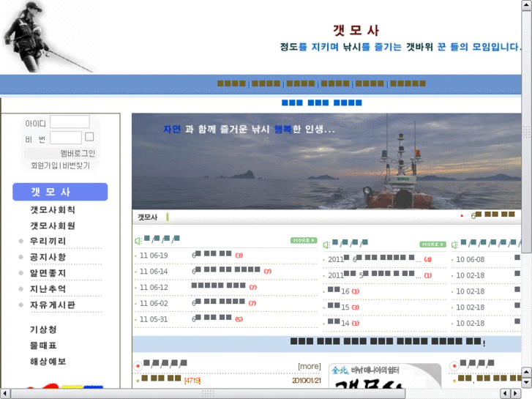Image resolution: width=532 pixels, height=399 pixels.
Task: Click the 아이디 input field
Action: point(70,122)
